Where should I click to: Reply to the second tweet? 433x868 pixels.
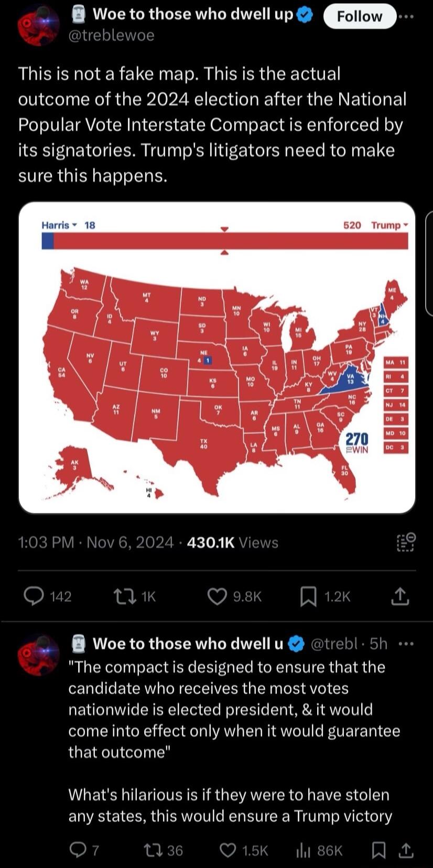coord(78,850)
